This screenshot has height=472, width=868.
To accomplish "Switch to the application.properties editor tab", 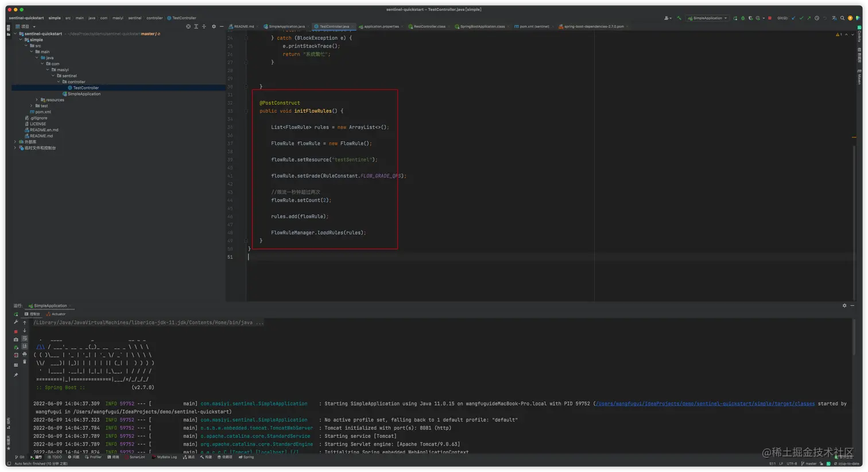I will 381,26.
